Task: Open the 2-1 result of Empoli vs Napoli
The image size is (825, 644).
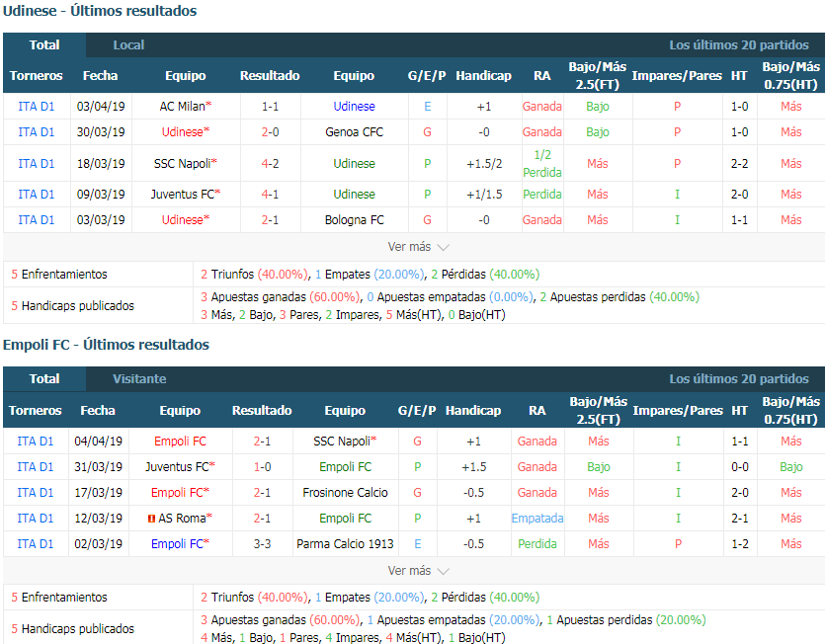Action: (262, 441)
